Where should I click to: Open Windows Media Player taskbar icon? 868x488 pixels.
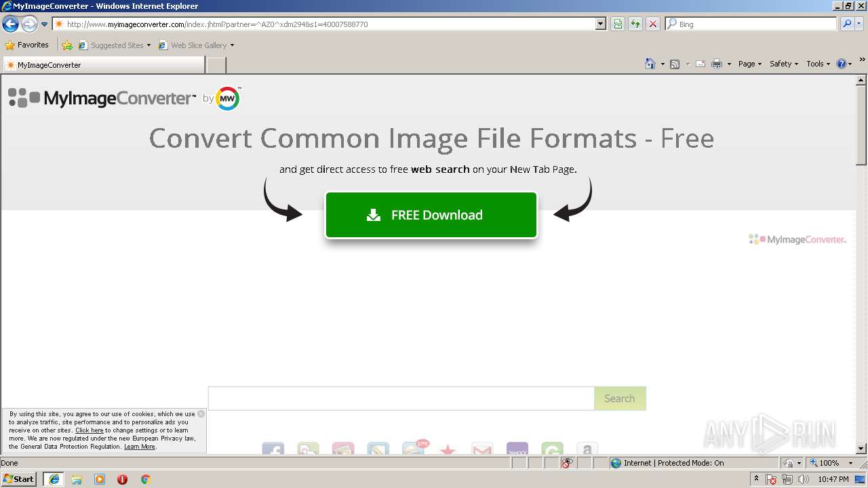pyautogui.click(x=100, y=479)
